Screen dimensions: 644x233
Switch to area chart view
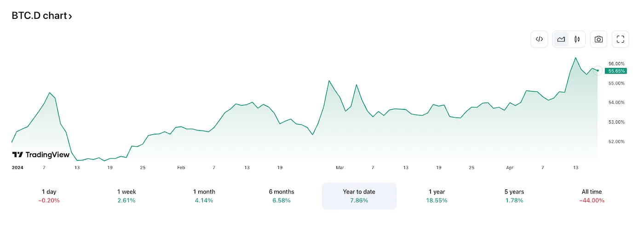(561, 39)
